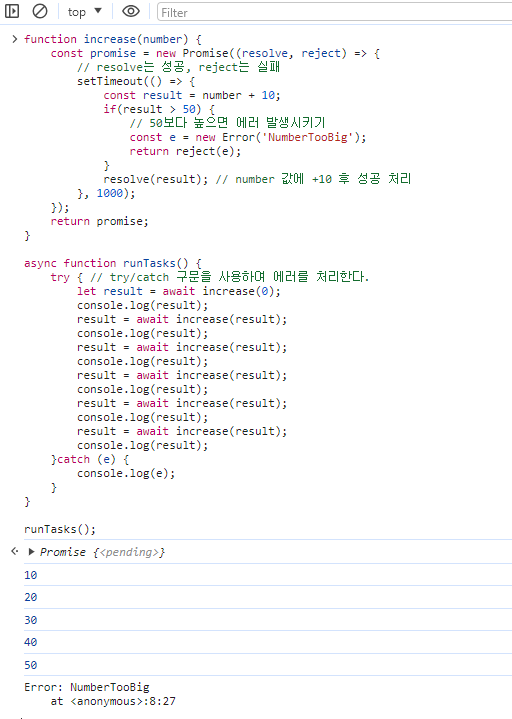Clear the console with the circle-slash icon
This screenshot has height=719, width=512.
coord(40,11)
